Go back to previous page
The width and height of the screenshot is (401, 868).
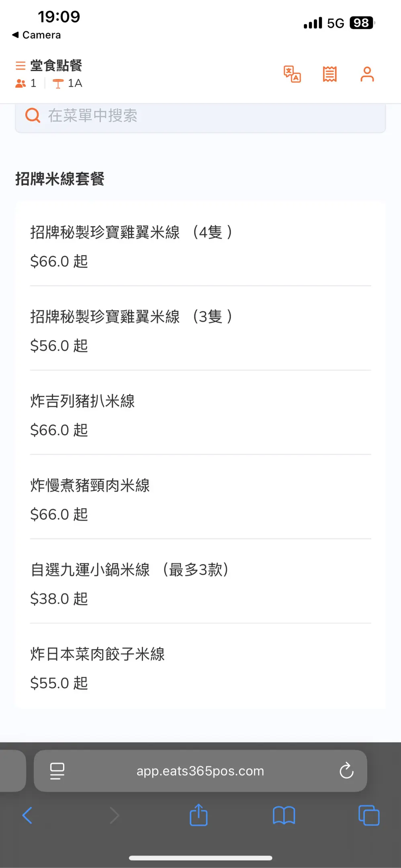pos(27,815)
